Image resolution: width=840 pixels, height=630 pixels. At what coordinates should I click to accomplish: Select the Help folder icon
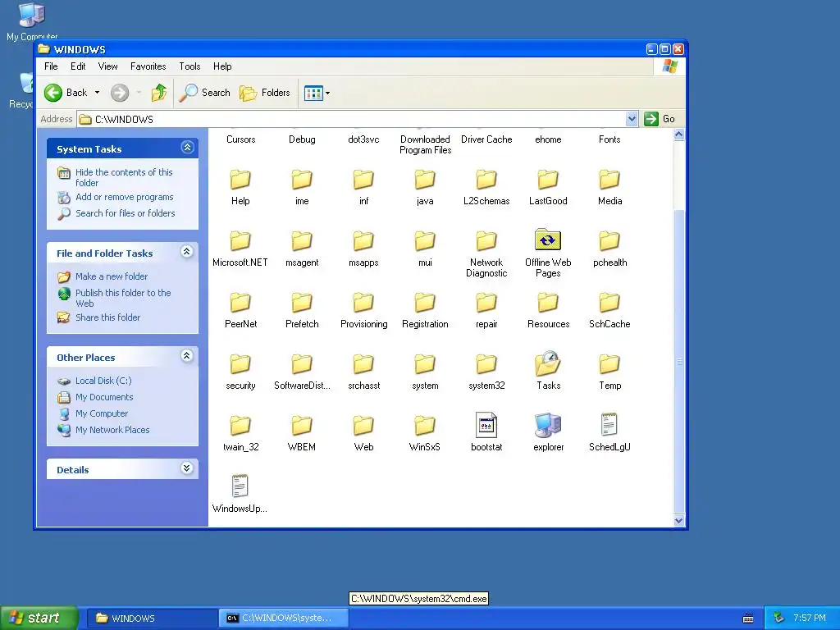pos(240,180)
